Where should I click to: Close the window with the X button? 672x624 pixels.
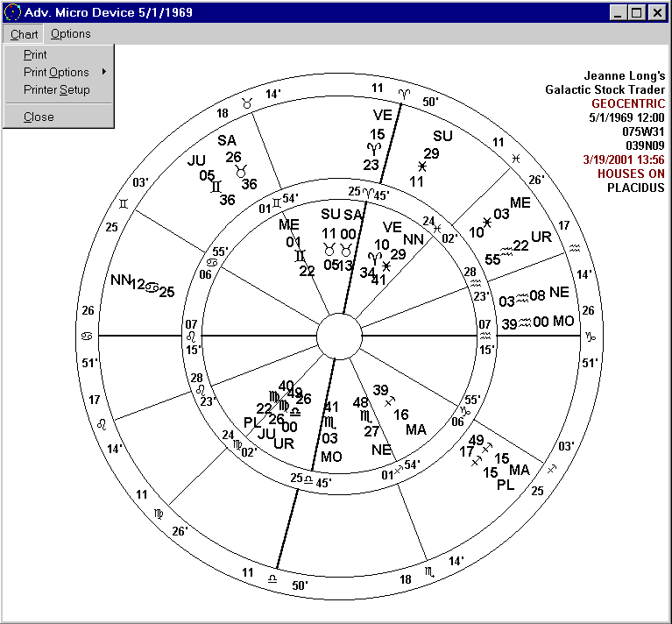pyautogui.click(x=657, y=12)
